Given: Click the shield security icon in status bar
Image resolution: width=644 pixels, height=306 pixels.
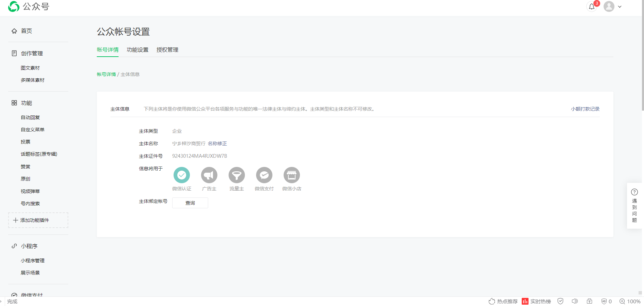Looking at the screenshot, I should tap(560, 301).
